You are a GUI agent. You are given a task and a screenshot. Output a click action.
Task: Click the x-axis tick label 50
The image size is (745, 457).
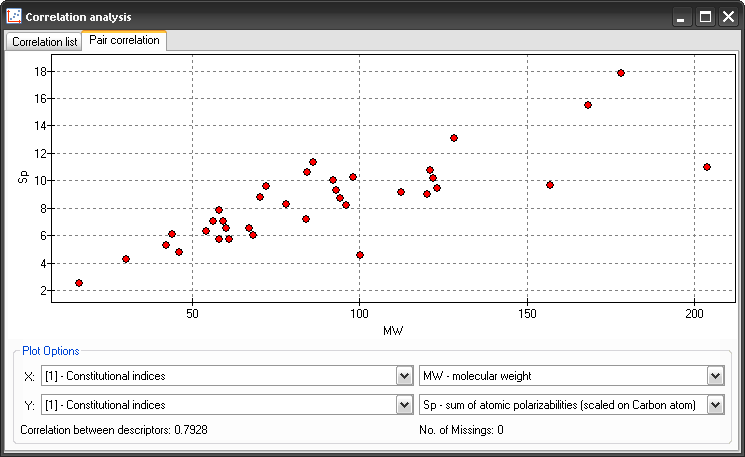192,314
